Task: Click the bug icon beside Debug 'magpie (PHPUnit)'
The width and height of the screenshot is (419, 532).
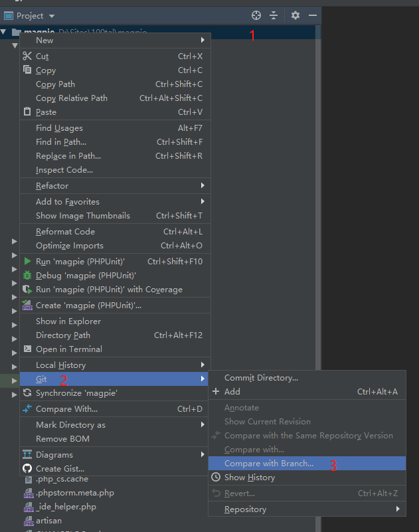Action: (26, 275)
